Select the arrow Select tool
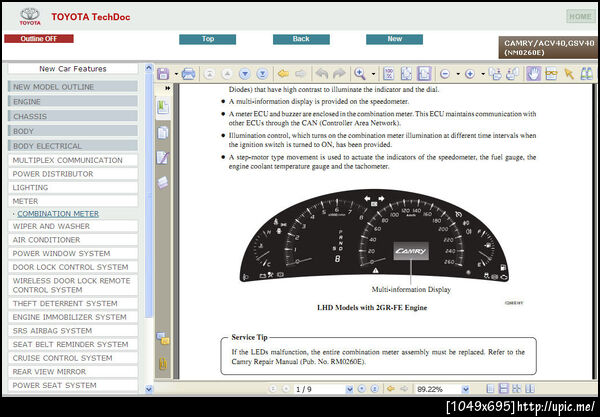Screen dimensions: 600x417 click(x=569, y=73)
